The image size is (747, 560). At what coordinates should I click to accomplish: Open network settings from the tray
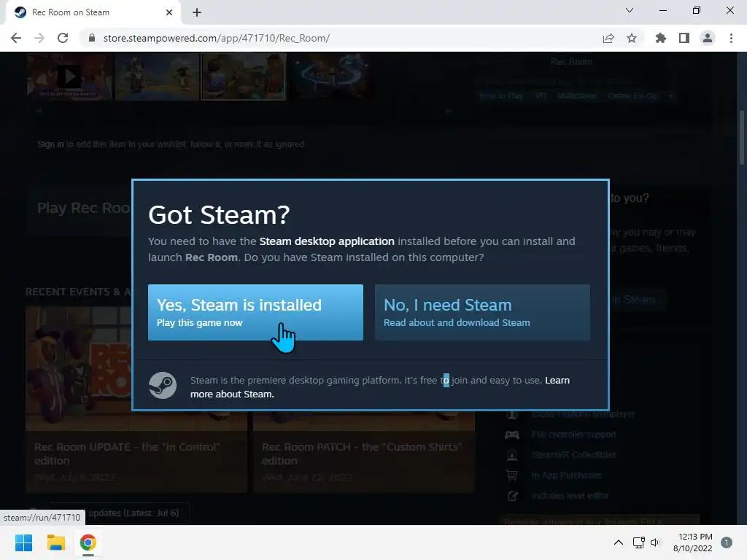coord(638,542)
